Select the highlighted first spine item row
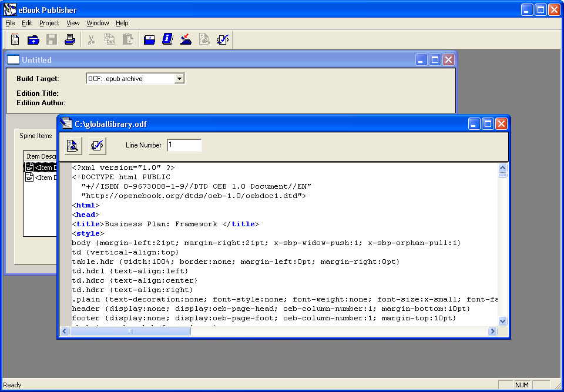This screenshot has height=392, width=564. pyautogui.click(x=41, y=167)
